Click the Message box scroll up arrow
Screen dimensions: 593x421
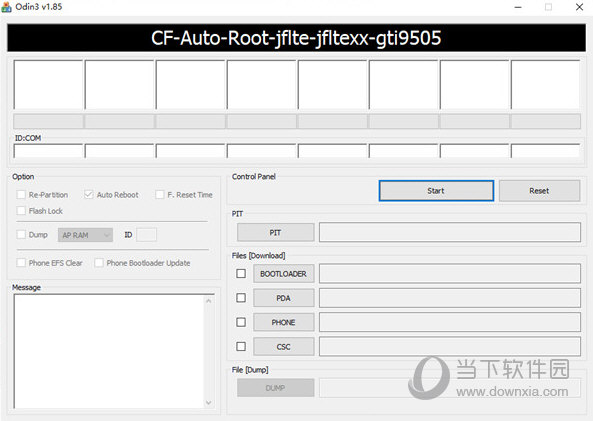(x=209, y=301)
